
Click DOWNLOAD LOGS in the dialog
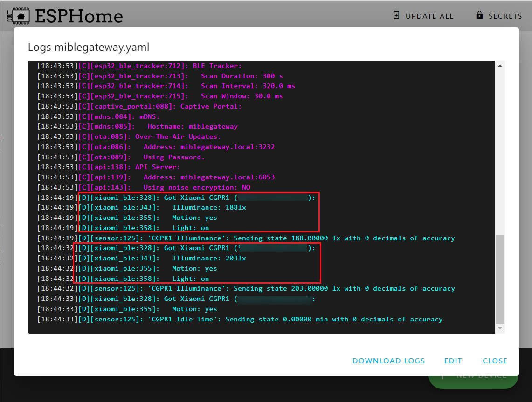[x=388, y=361]
